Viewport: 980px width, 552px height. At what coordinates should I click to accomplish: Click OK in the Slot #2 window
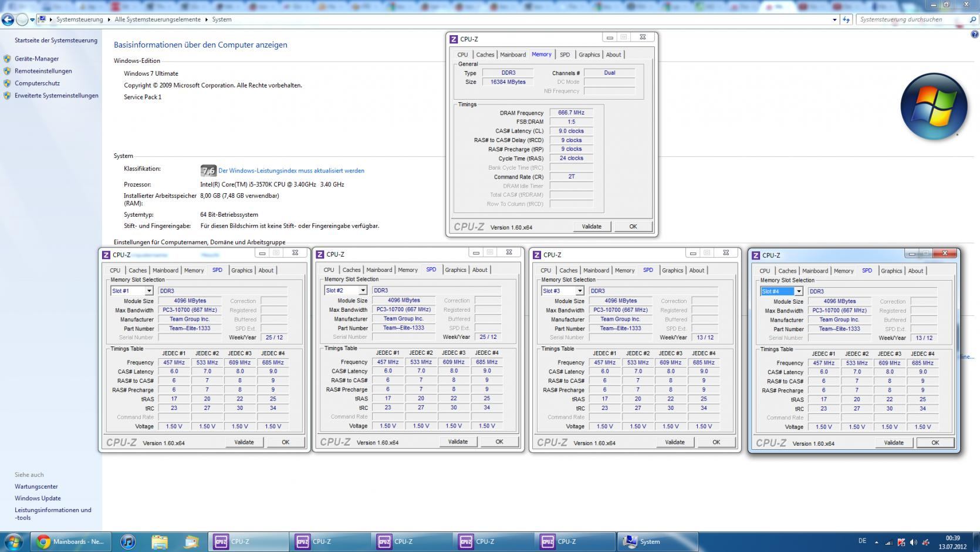[x=499, y=442]
